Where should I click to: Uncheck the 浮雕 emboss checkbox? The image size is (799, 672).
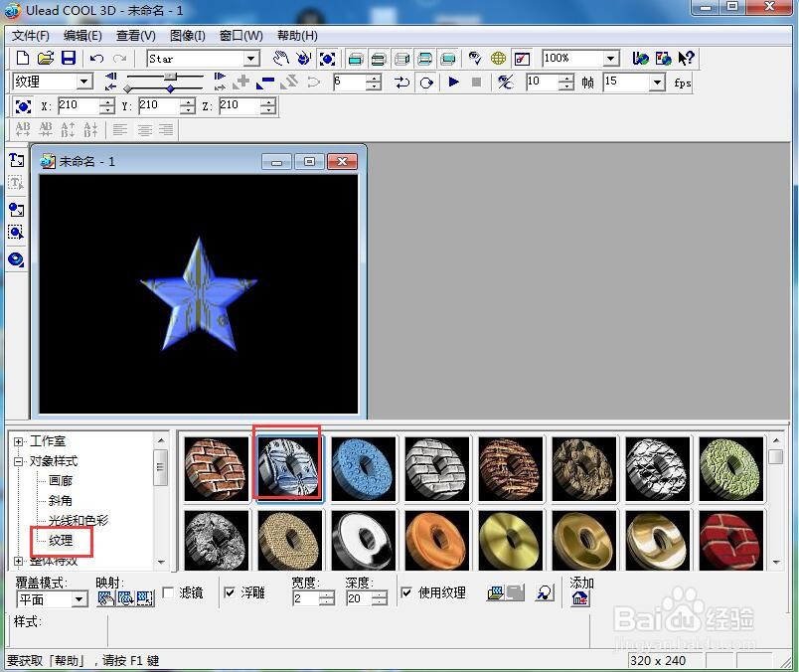[x=230, y=591]
